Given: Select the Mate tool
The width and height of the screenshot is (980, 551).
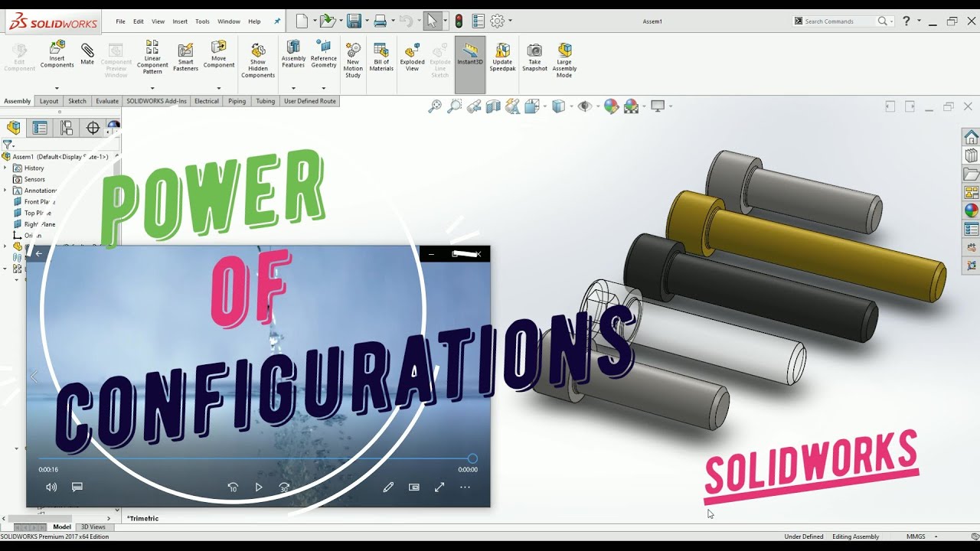Looking at the screenshot, I should tap(87, 54).
